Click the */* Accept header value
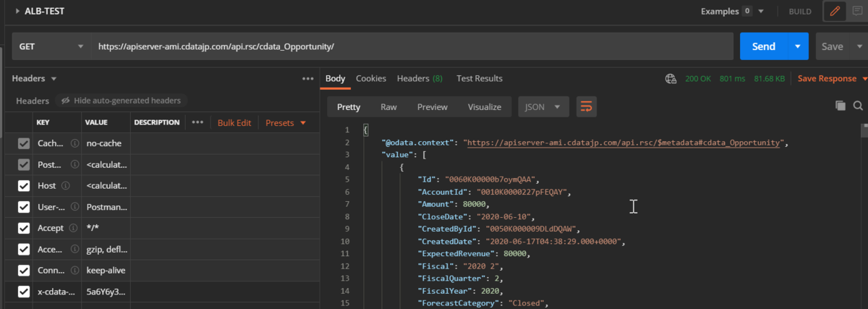 pyautogui.click(x=93, y=229)
